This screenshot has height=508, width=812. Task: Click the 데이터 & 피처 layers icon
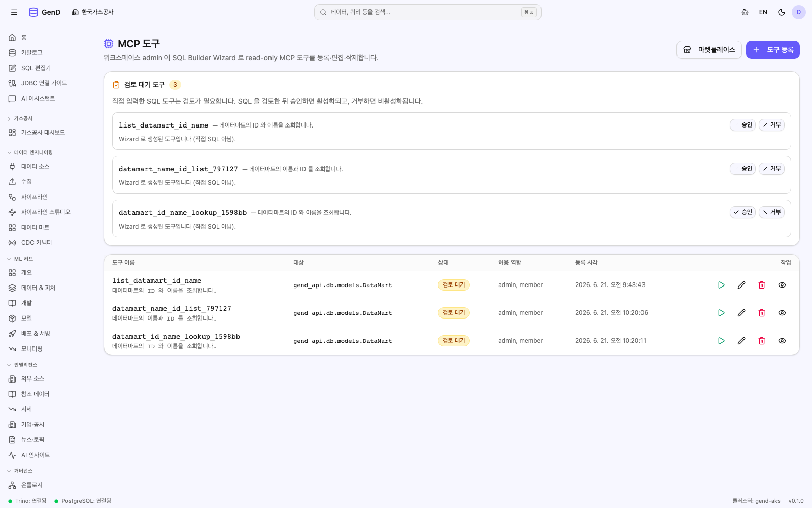click(x=12, y=288)
